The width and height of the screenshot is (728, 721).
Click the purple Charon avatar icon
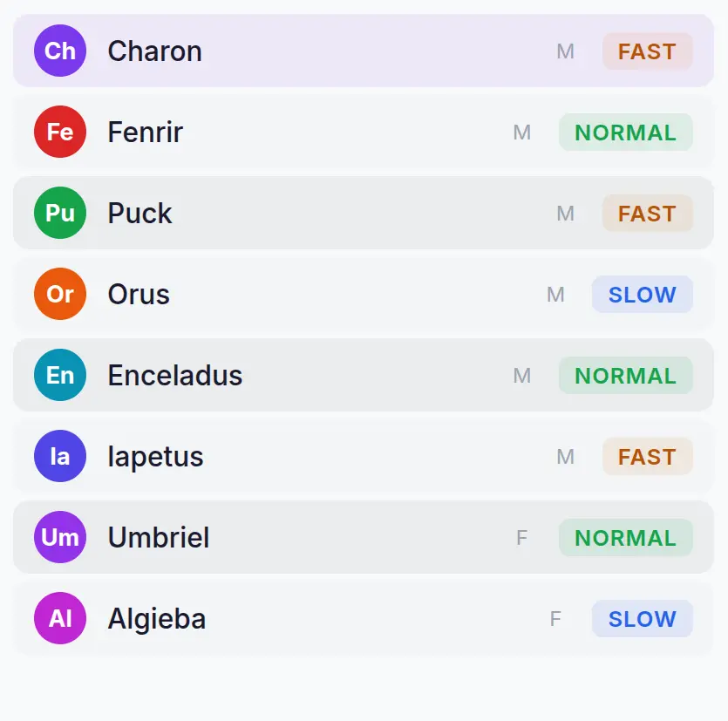pos(59,51)
